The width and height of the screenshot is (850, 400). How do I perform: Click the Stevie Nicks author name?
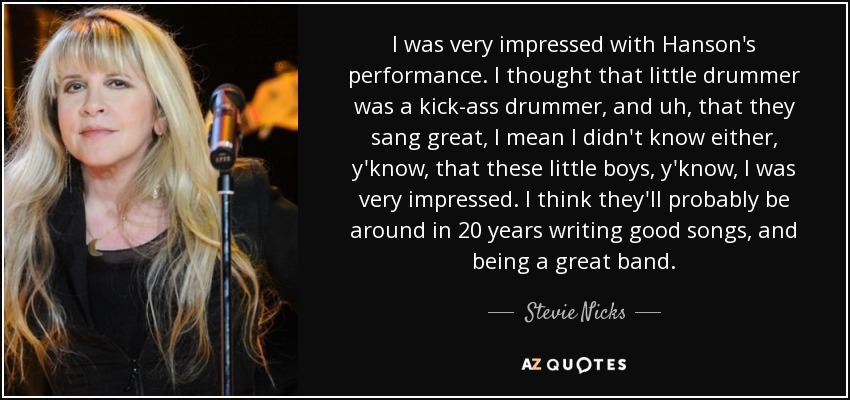point(574,313)
